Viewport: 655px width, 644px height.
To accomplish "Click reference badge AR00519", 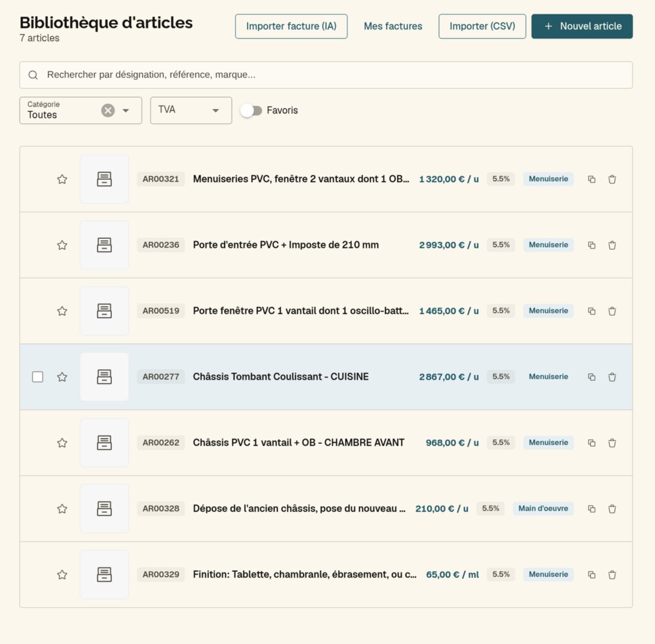I will click(161, 311).
